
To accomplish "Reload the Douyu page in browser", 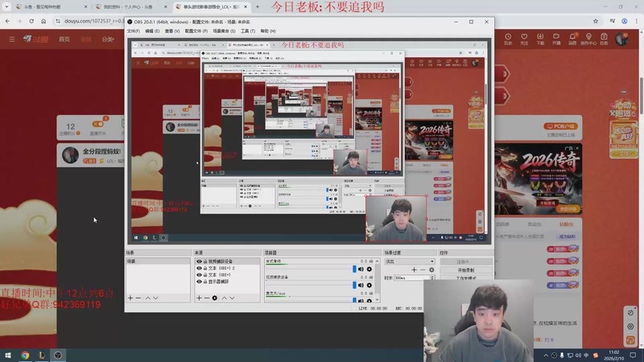I will pos(31,21).
